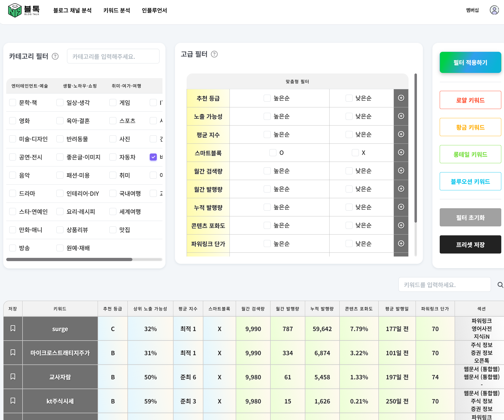Click the 콘텐츠 포화도 column header
The image size is (504, 420).
click(359, 309)
